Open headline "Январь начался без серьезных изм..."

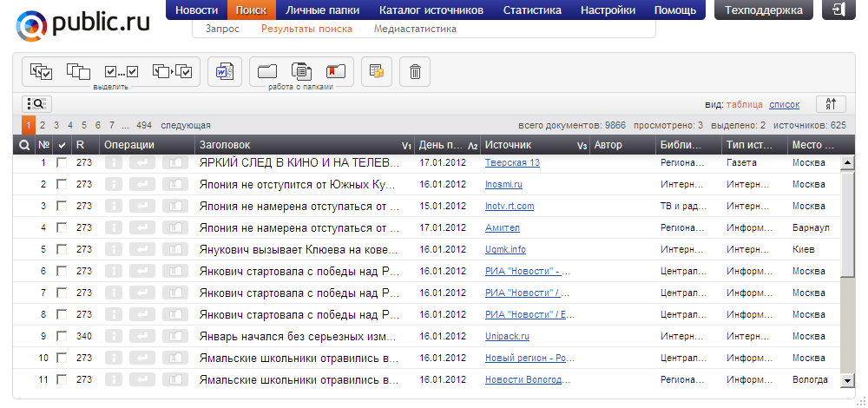coord(298,336)
